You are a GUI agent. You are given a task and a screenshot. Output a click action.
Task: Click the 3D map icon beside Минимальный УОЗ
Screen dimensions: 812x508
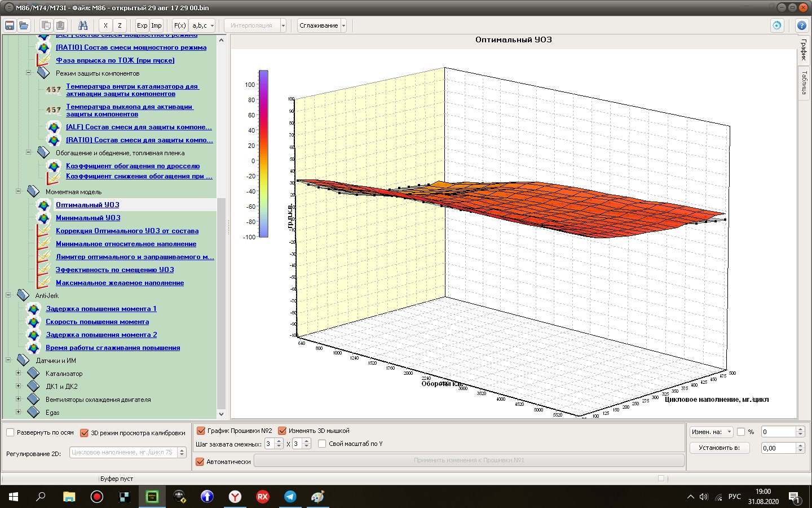[x=44, y=218]
